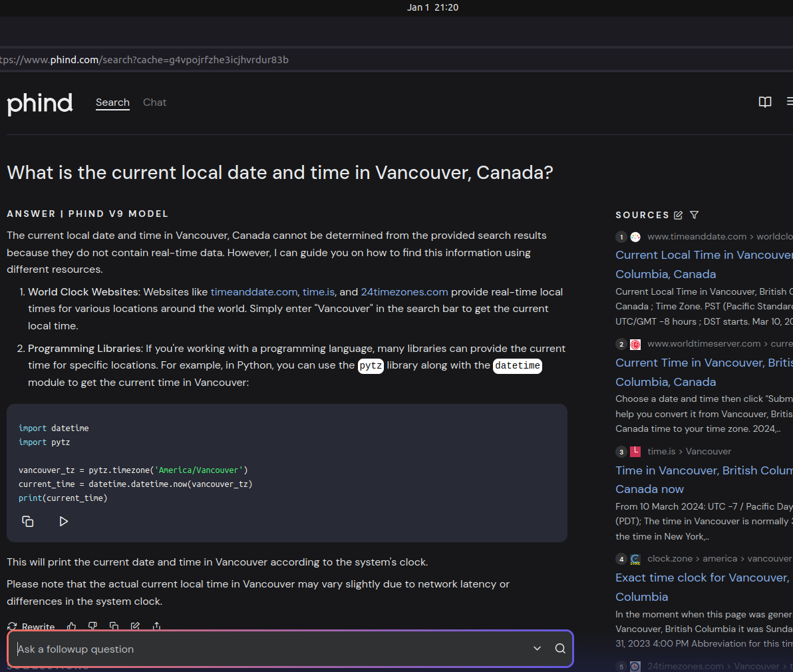Click the question heading text
793x672 pixels.
coord(279,172)
